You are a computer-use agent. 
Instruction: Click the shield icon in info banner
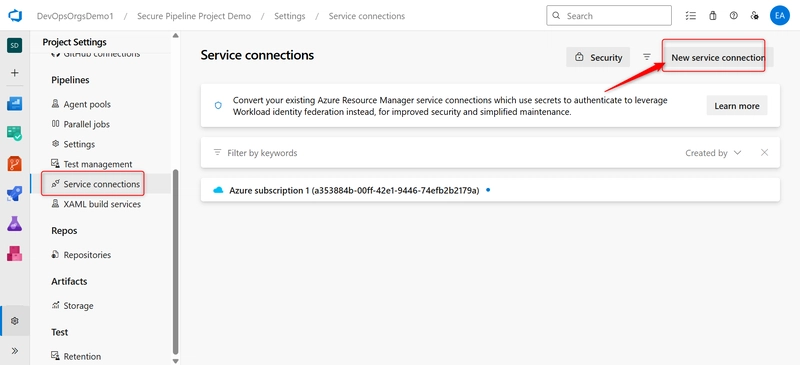click(x=218, y=106)
